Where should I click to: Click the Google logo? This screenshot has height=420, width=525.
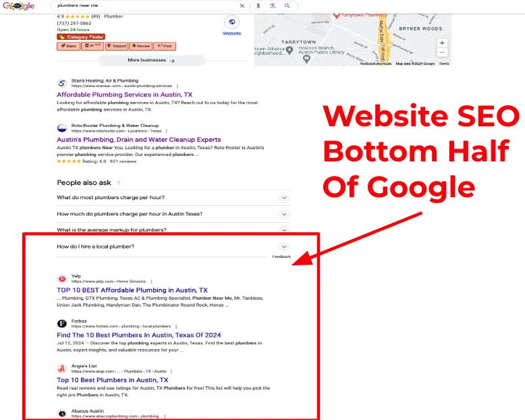click(x=19, y=5)
